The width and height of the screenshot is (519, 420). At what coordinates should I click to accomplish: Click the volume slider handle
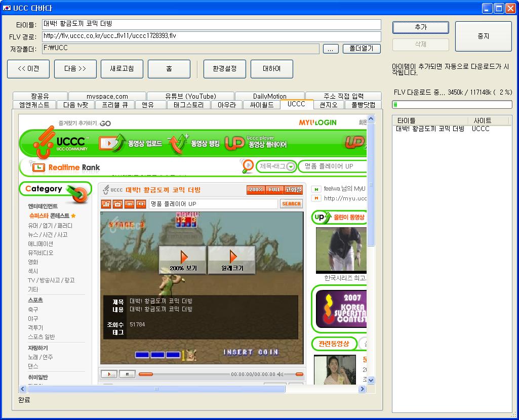[x=299, y=374]
